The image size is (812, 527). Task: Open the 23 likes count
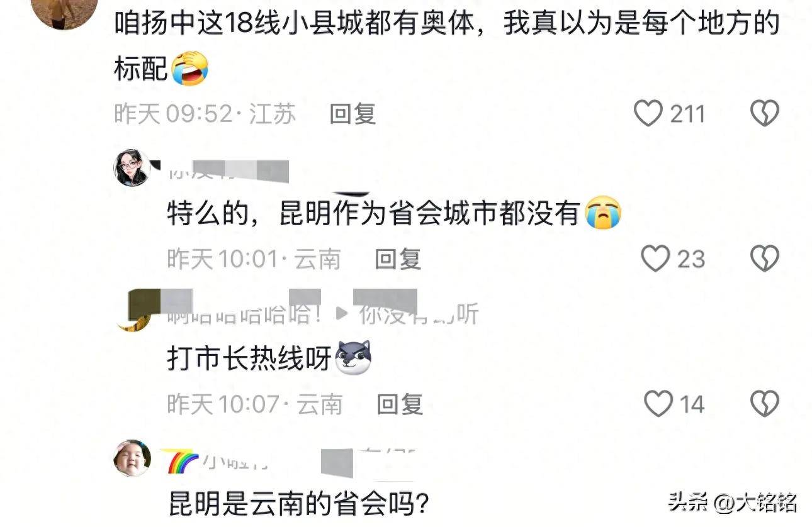[691, 259]
